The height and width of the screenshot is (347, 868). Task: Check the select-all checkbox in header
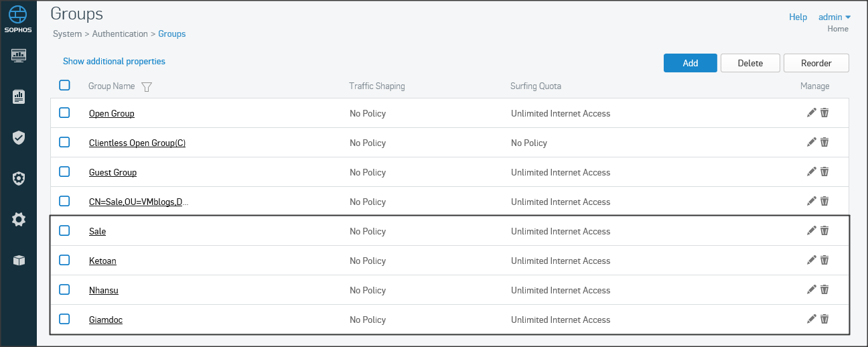tap(64, 85)
